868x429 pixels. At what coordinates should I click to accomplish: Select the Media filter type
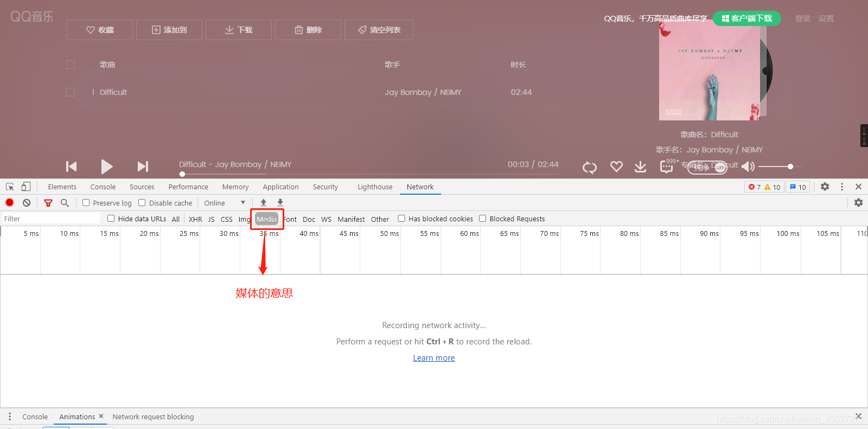pyautogui.click(x=266, y=219)
